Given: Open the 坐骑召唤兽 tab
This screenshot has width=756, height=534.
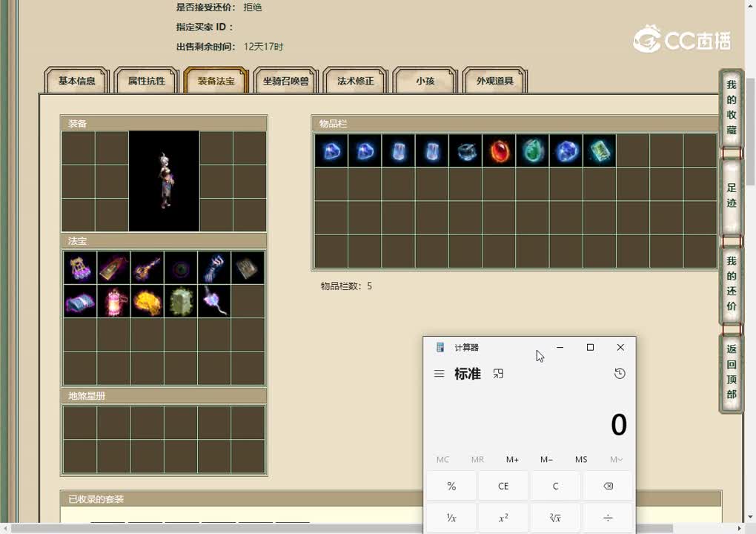Looking at the screenshot, I should 285,81.
